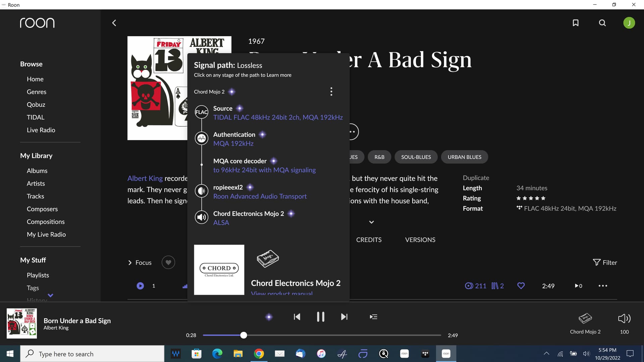Open Artists in My Library

coord(36,183)
